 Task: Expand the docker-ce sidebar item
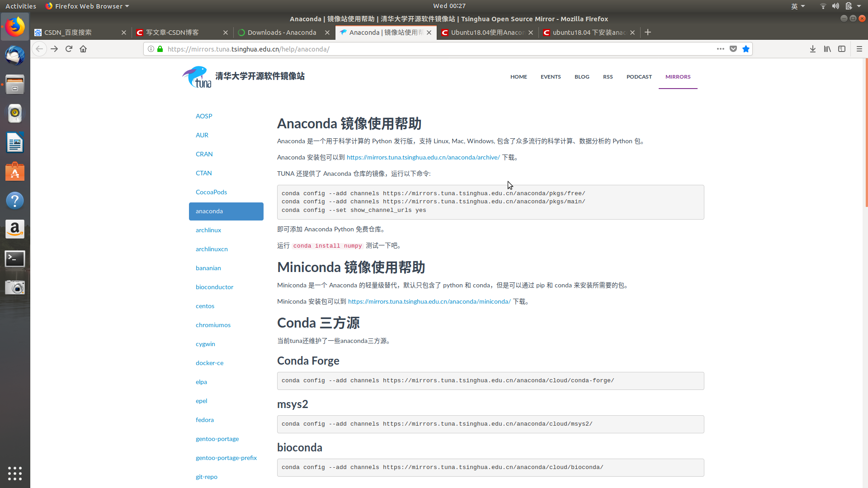209,362
